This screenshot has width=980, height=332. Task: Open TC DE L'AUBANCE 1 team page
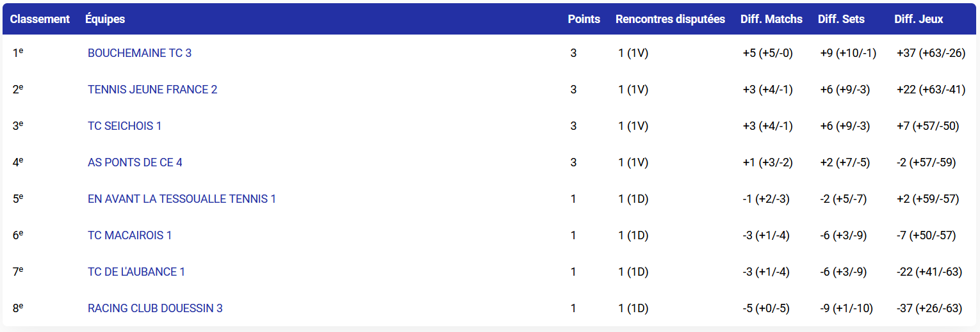point(136,272)
